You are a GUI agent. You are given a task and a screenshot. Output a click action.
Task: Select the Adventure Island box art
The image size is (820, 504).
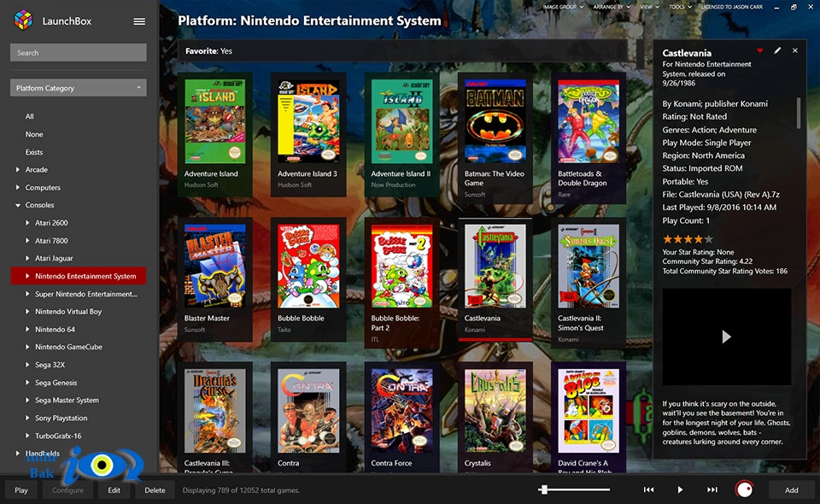tap(215, 122)
